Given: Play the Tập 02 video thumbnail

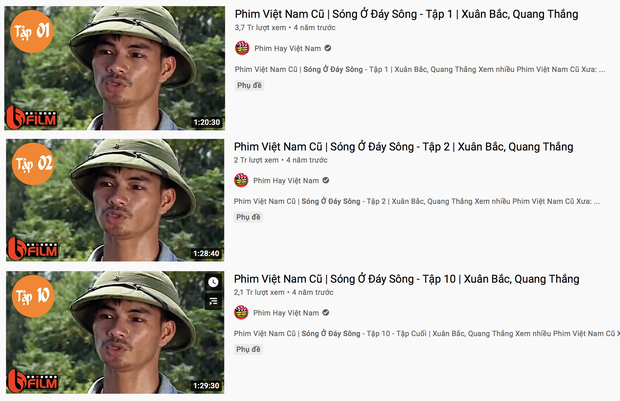Looking at the screenshot, I should click(x=115, y=200).
